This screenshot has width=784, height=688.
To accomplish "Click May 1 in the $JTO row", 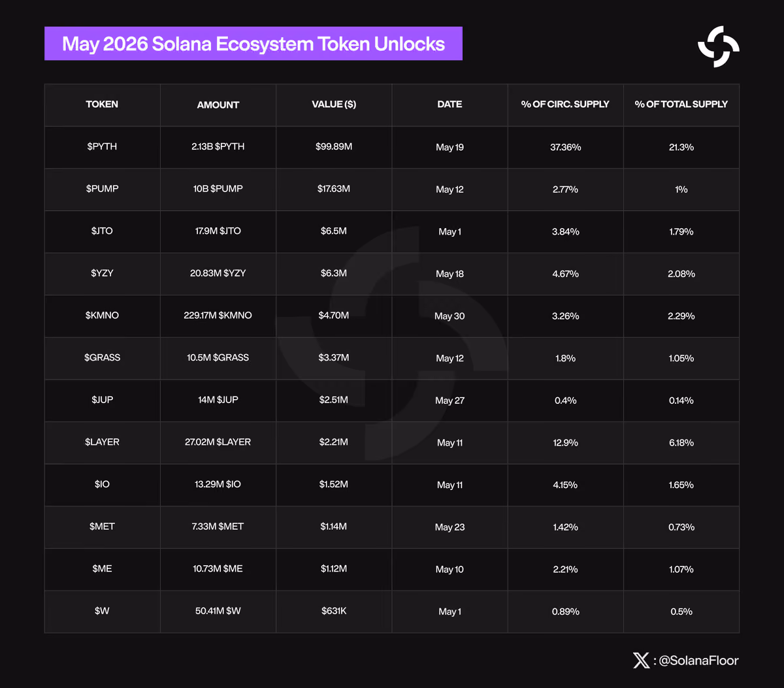I will pos(449,231).
